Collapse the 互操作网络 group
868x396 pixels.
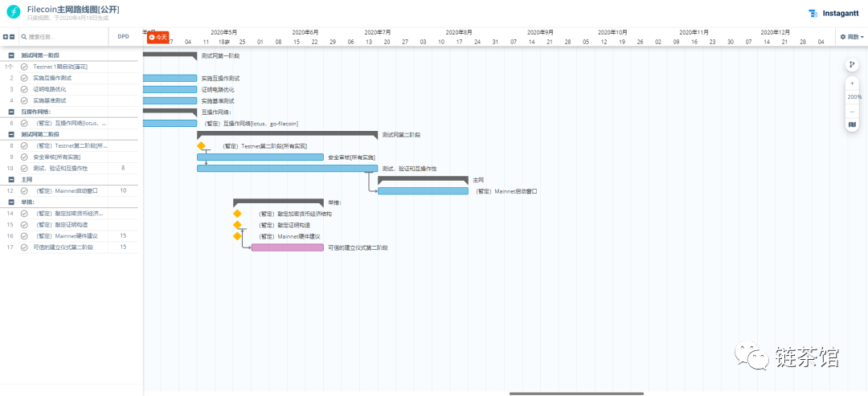11,112
